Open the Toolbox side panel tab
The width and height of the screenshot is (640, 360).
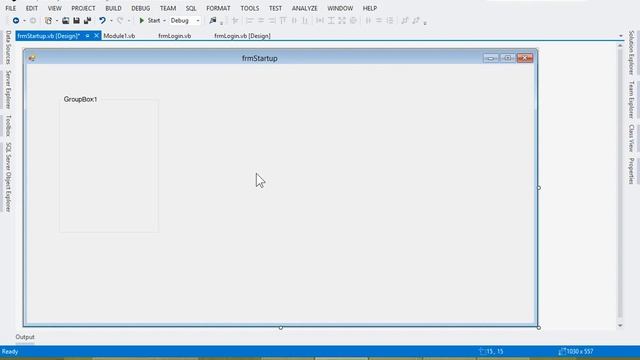(8, 126)
